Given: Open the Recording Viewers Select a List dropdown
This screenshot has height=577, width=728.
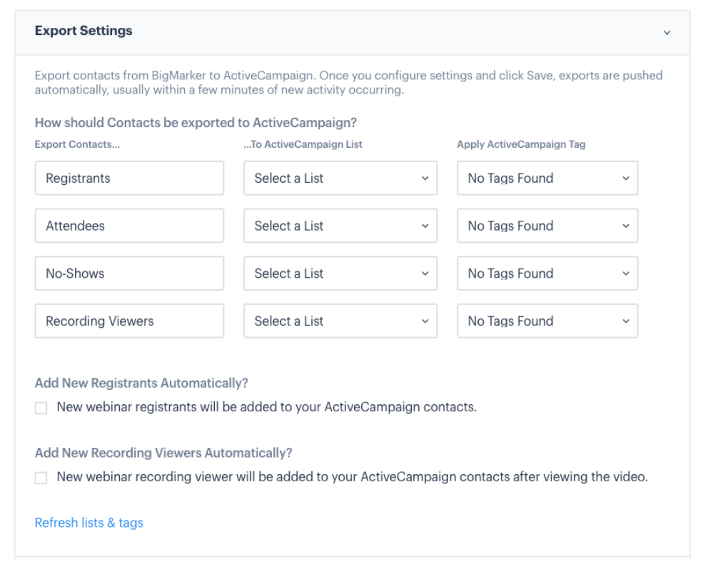Looking at the screenshot, I should click(x=340, y=321).
